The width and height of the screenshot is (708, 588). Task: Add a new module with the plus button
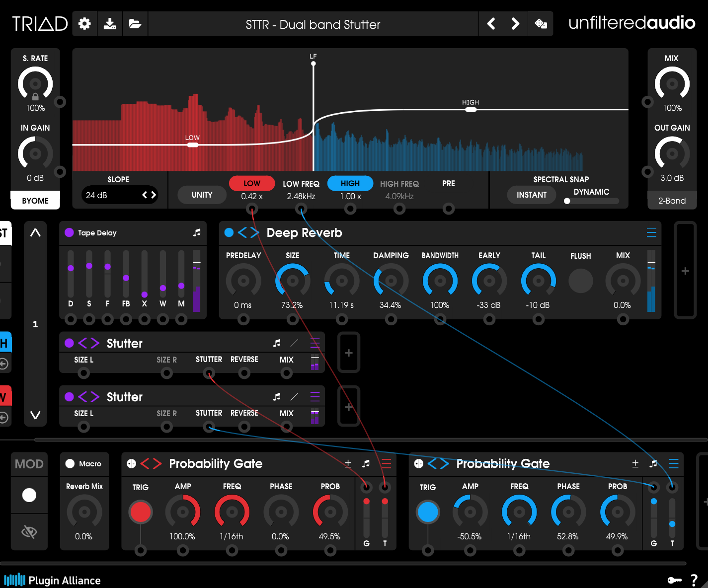pos(685,271)
